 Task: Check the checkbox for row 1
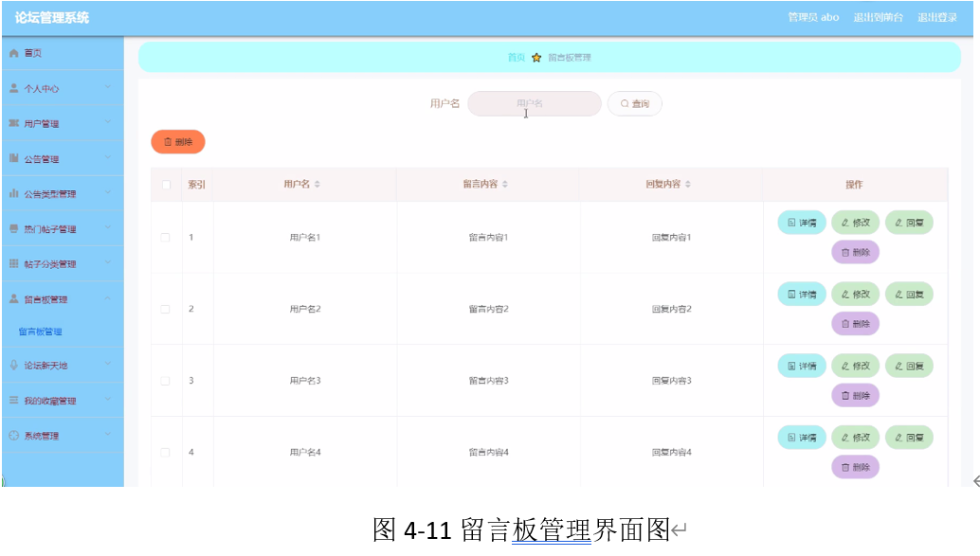[x=165, y=237]
